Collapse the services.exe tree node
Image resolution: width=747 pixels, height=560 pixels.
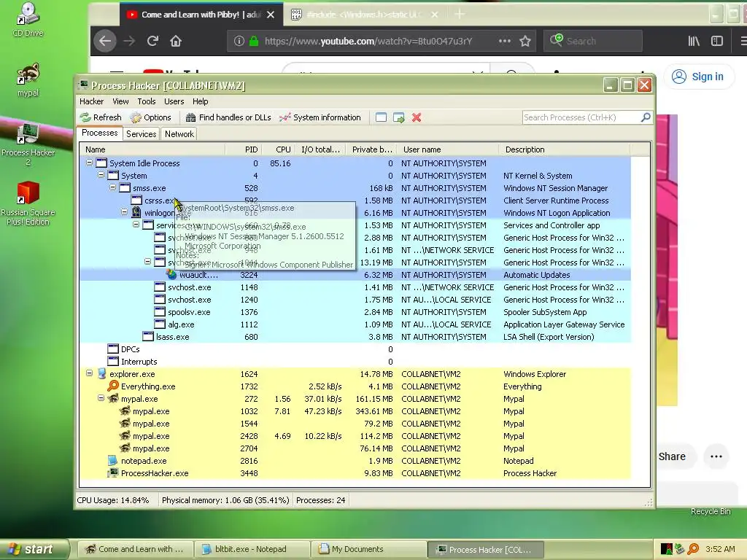point(136,225)
